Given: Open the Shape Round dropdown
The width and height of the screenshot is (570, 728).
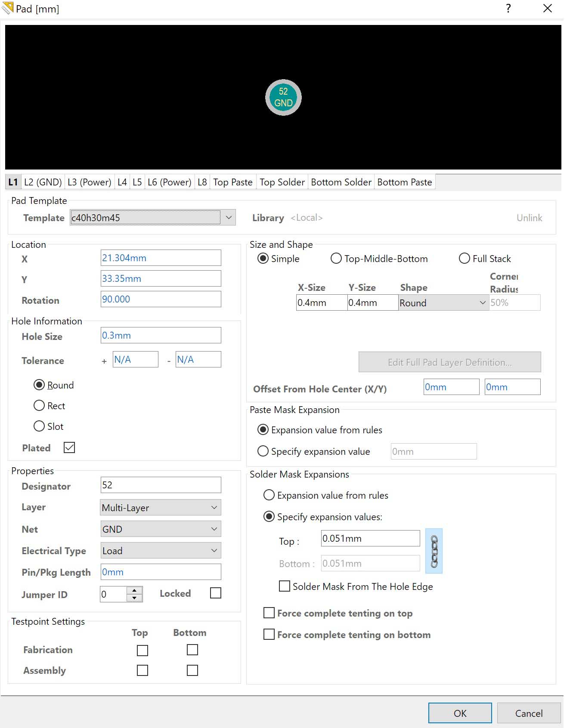Looking at the screenshot, I should click(x=482, y=303).
